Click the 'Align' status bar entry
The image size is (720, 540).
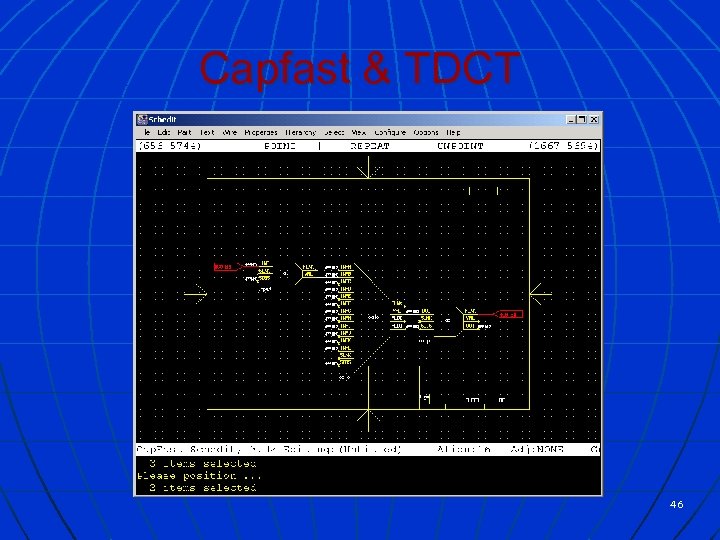point(464,450)
